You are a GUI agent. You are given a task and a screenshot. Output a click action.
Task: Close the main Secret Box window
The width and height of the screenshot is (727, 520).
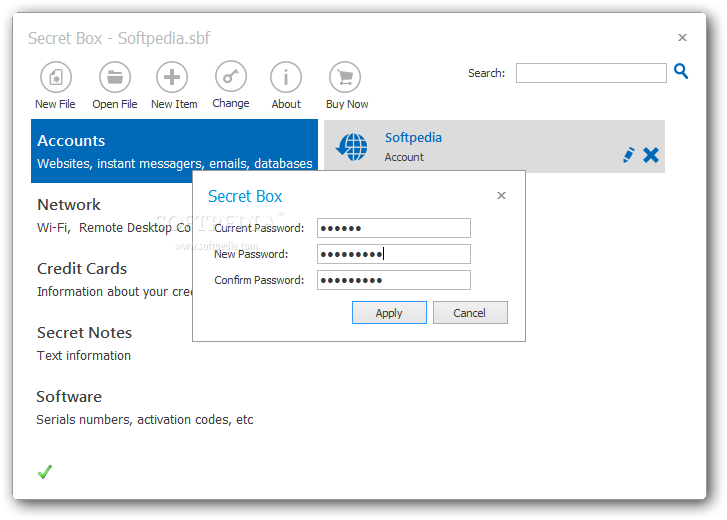pyautogui.click(x=682, y=38)
